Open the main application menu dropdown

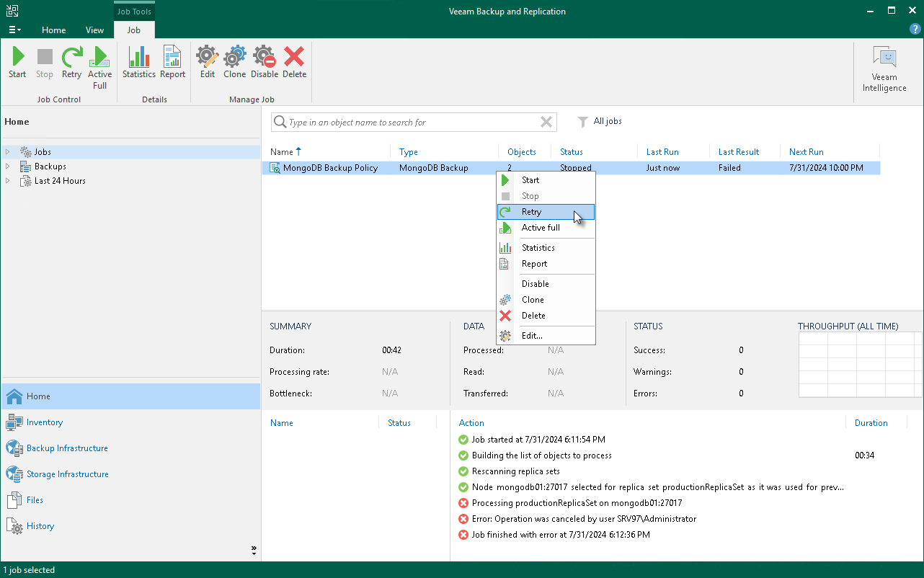(14, 30)
